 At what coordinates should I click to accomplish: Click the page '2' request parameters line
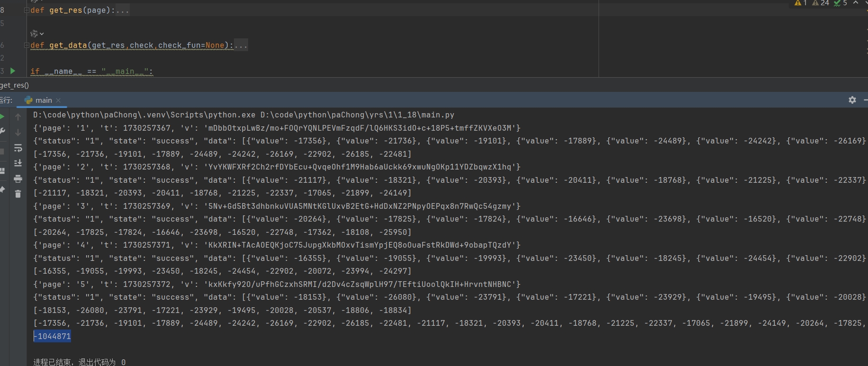click(x=277, y=167)
